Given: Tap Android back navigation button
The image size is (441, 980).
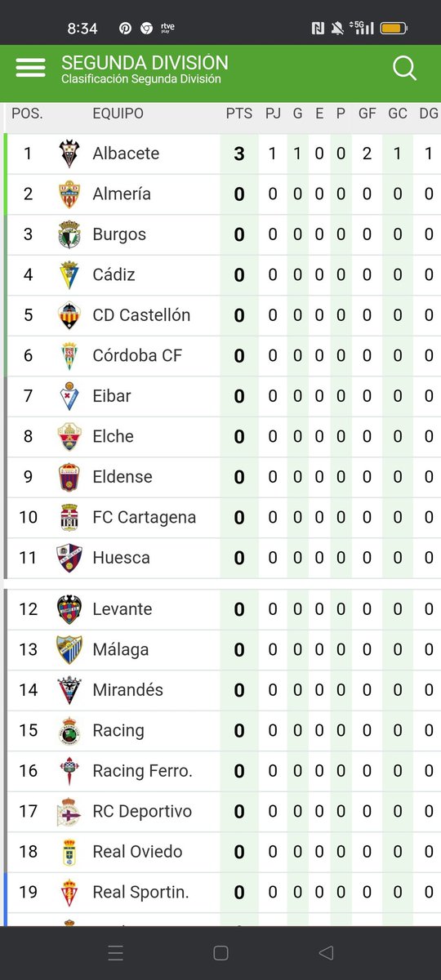Looking at the screenshot, I should [326, 952].
